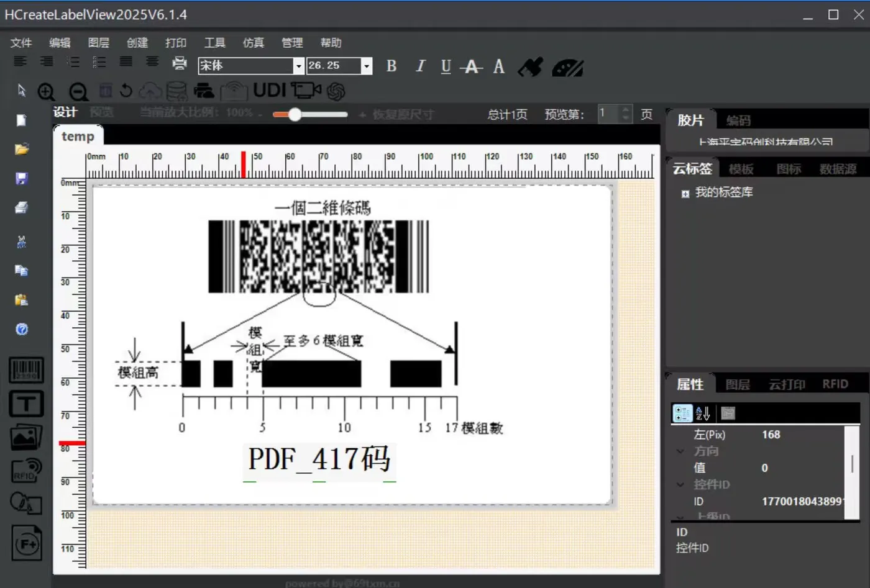Expand the 我的标签库 tree node
The image size is (870, 588).
(x=685, y=194)
